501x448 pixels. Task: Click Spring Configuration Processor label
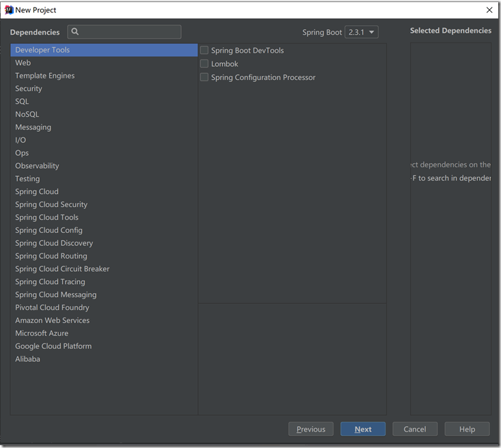pos(263,78)
